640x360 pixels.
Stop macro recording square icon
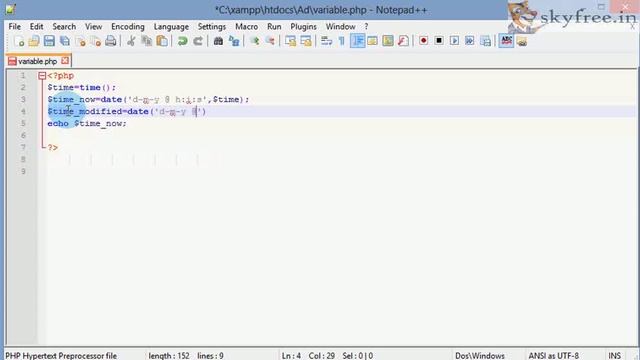tap(439, 41)
